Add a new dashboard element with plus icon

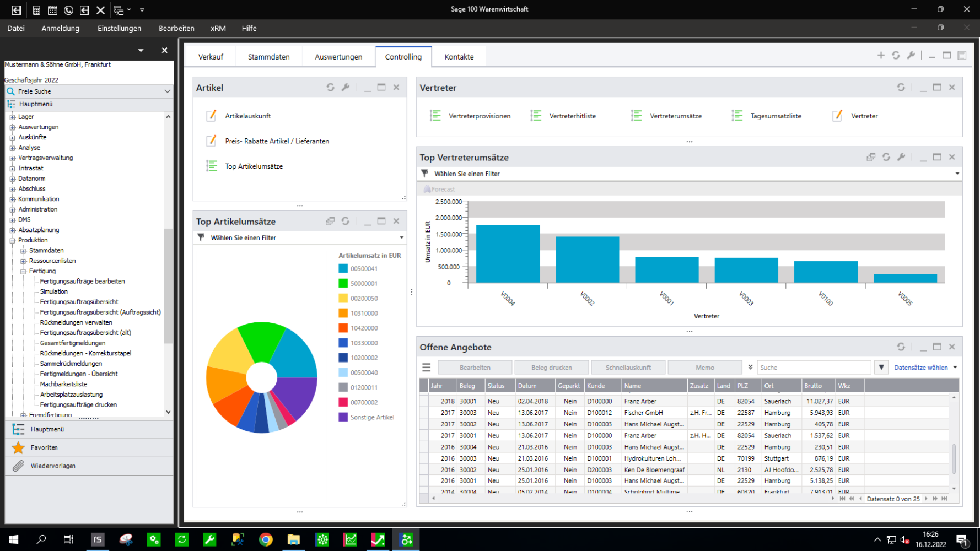(881, 55)
